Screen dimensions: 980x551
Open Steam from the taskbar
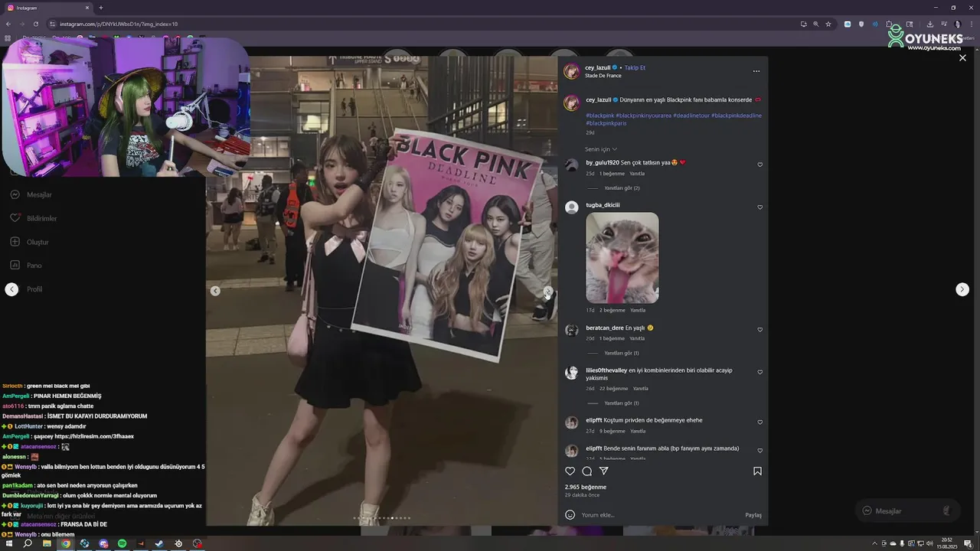159,543
